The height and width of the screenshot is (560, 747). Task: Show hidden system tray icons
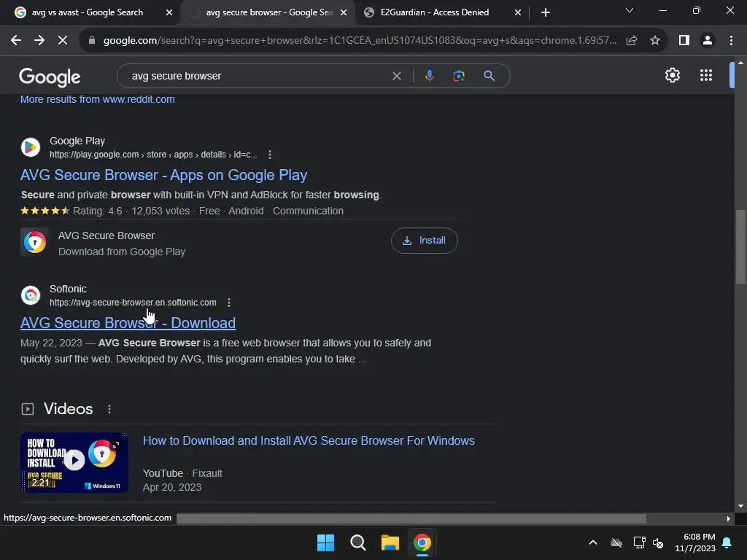point(593,542)
